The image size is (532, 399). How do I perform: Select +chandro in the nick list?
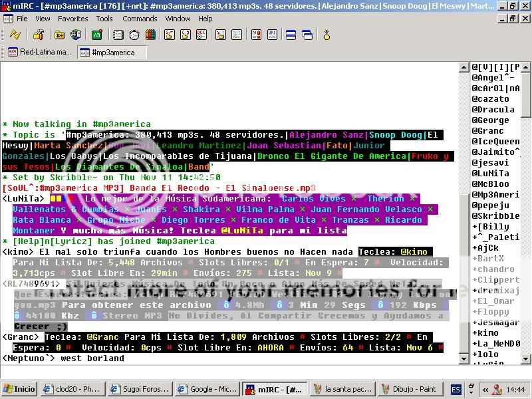pyautogui.click(x=493, y=269)
